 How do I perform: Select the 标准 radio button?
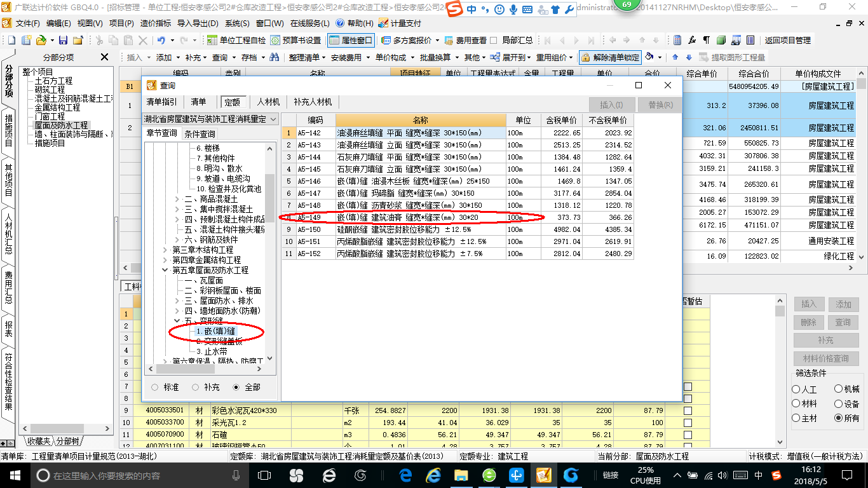(x=156, y=387)
